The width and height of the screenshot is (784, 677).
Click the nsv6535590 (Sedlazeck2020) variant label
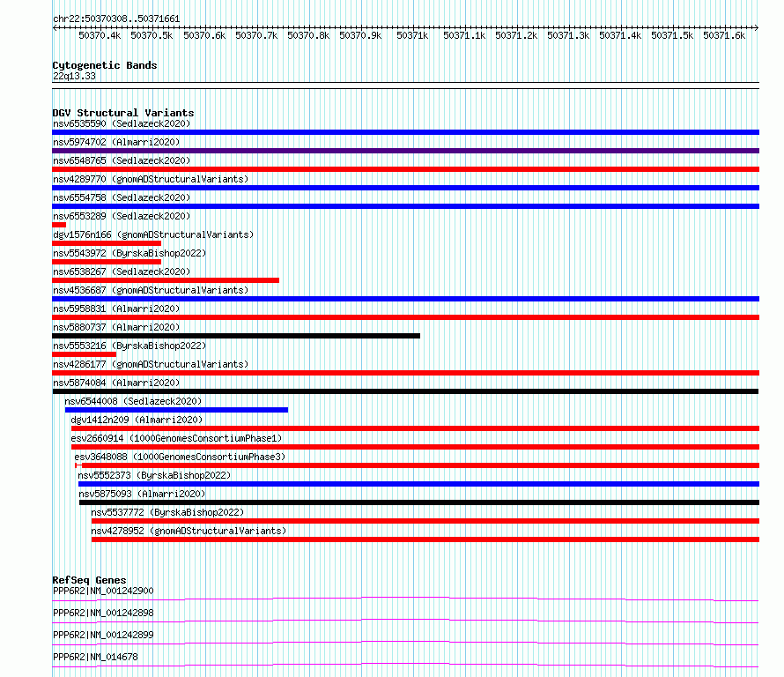[x=122, y=123]
